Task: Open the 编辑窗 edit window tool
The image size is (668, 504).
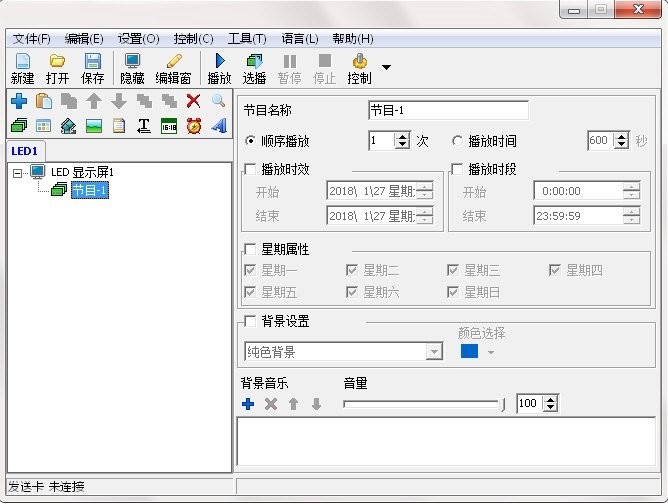Action: [x=173, y=68]
